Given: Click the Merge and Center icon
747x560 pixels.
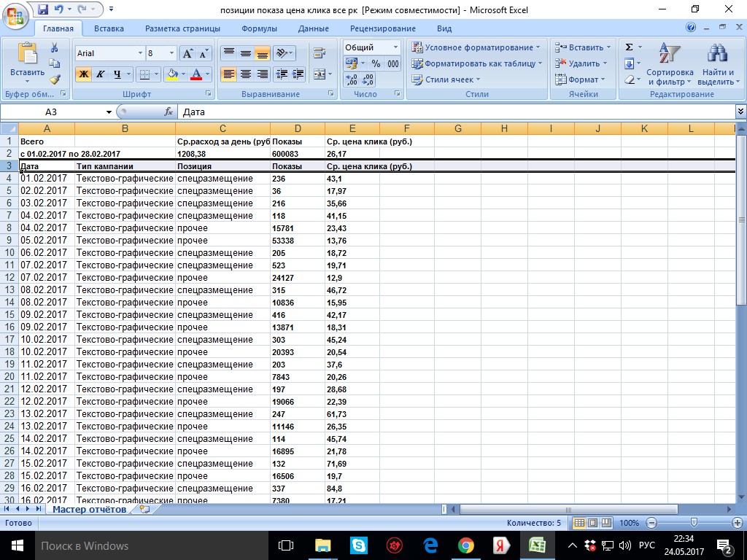Looking at the screenshot, I should [x=320, y=74].
